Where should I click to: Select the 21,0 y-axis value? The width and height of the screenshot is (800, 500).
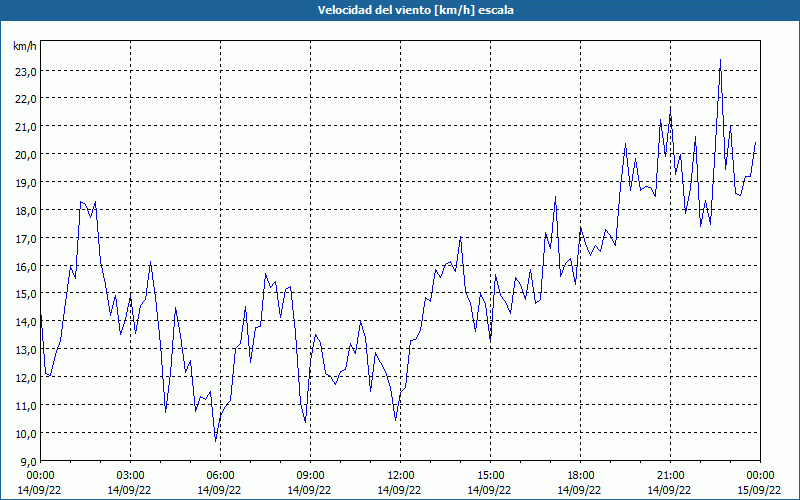[26, 128]
